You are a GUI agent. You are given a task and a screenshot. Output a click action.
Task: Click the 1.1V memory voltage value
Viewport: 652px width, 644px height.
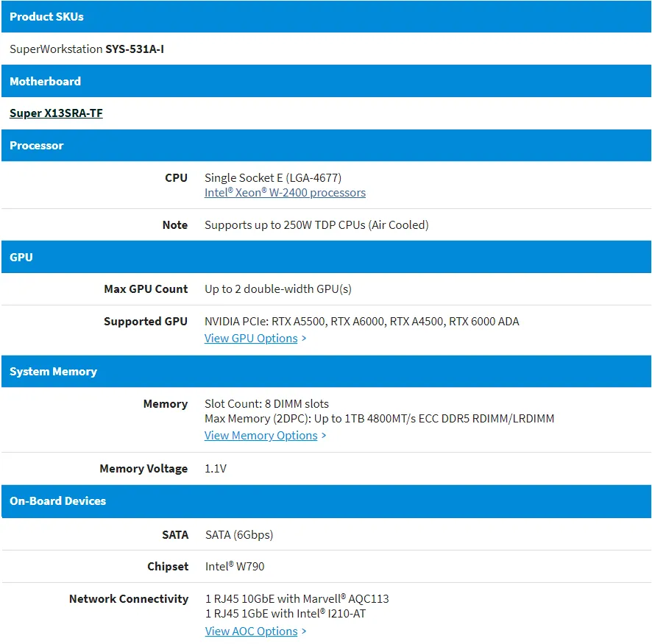tap(216, 469)
